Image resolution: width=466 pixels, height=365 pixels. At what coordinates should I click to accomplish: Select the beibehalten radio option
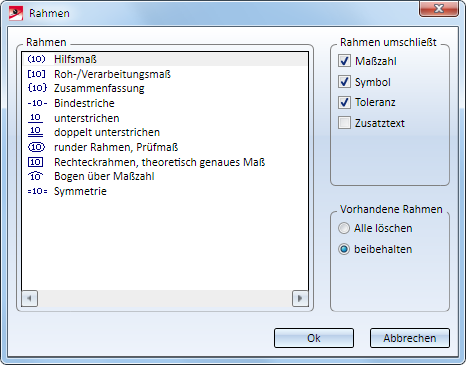344,249
